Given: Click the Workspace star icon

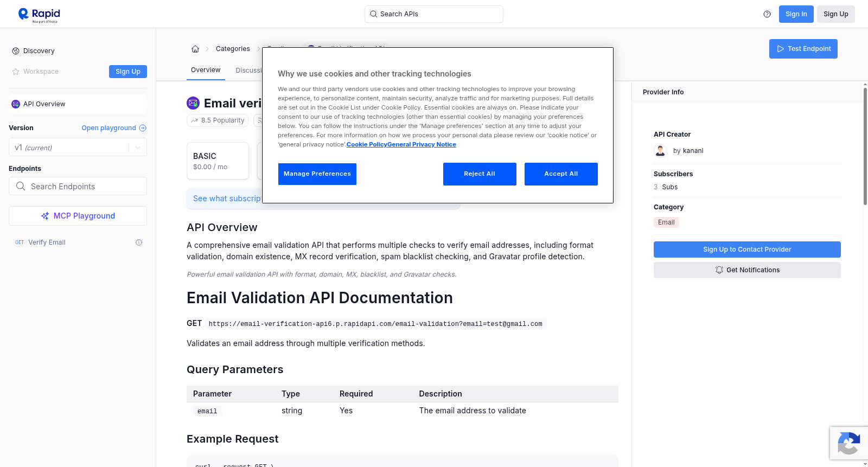Looking at the screenshot, I should [x=16, y=72].
